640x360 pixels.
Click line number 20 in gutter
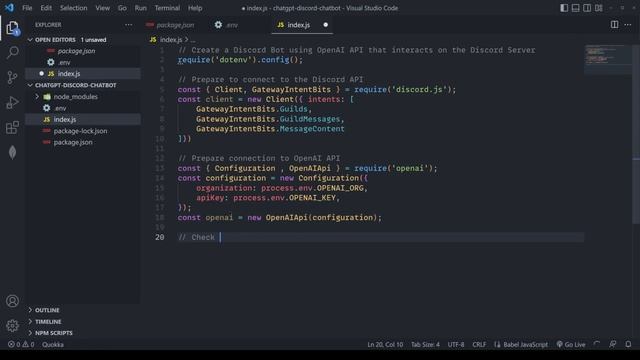point(160,237)
